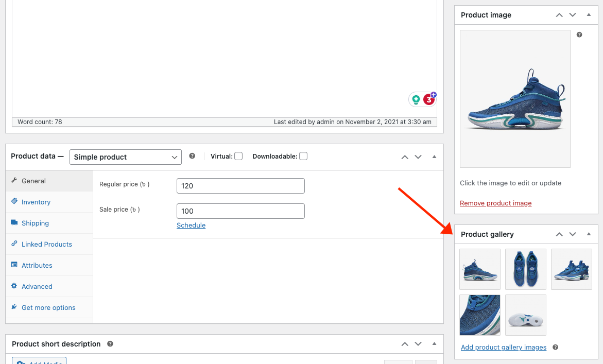The width and height of the screenshot is (603, 364).
Task: Click the Schedule sale price link
Action: [191, 226]
